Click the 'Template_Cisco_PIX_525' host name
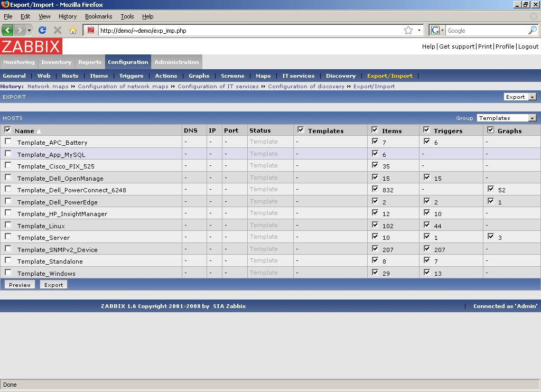The image size is (541, 392). pyautogui.click(x=56, y=166)
